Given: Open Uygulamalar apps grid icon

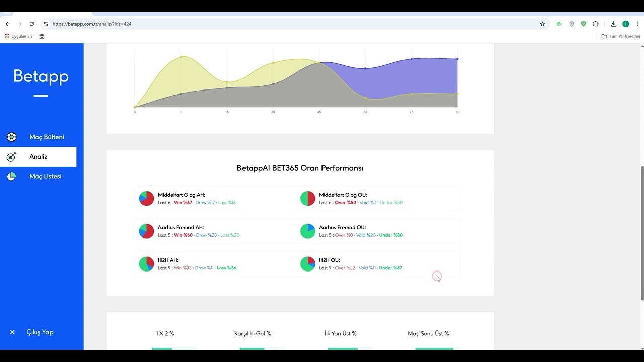Looking at the screenshot, I should coord(7,36).
